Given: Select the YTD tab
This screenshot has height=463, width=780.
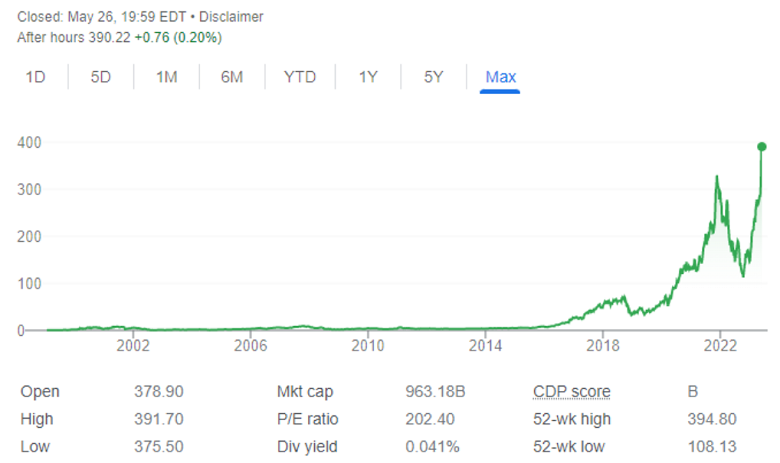Looking at the screenshot, I should click(300, 77).
